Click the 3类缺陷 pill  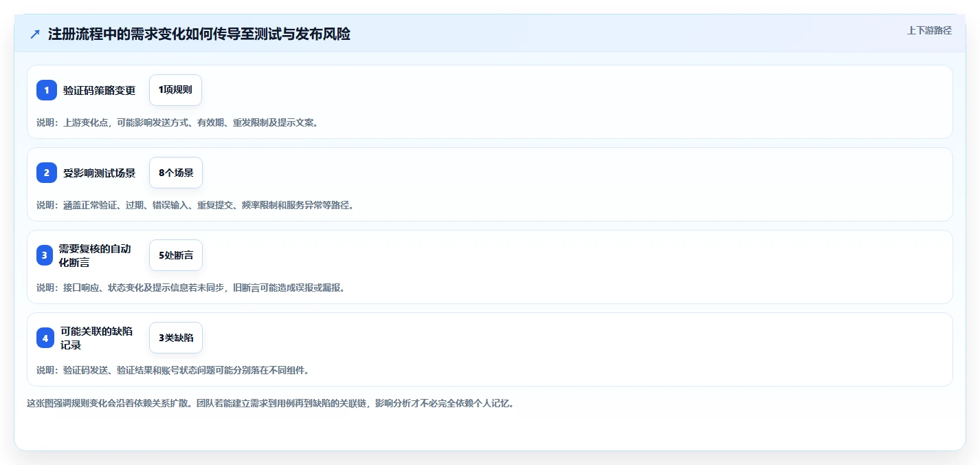click(x=176, y=338)
